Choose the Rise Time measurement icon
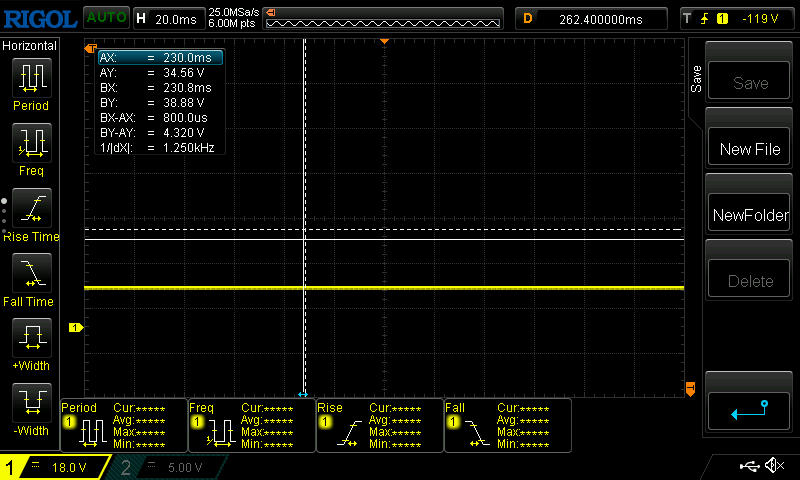The image size is (800, 480). point(30,208)
